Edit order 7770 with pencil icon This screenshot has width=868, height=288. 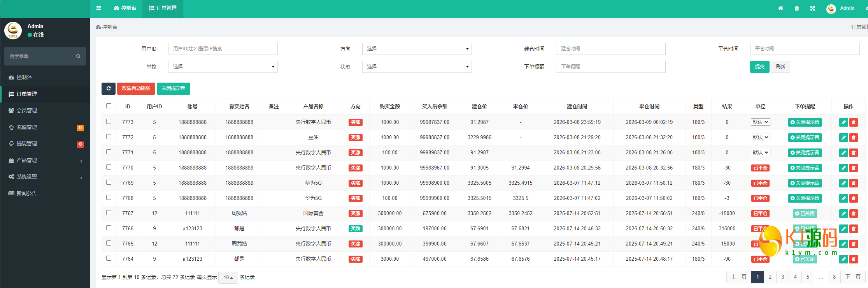tap(843, 168)
